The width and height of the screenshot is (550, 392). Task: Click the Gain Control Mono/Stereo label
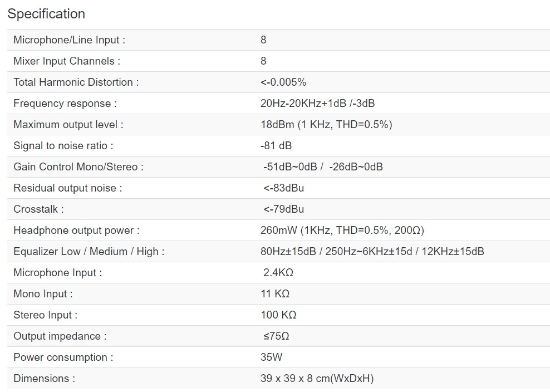click(x=78, y=167)
